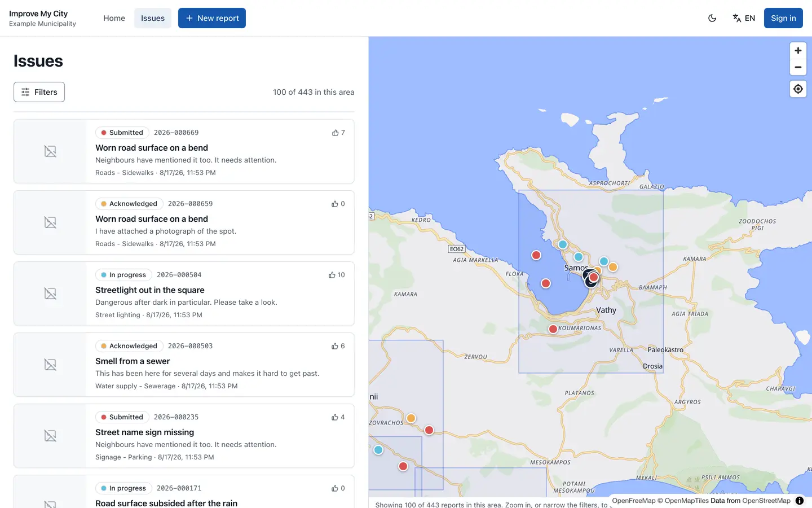
Task: Upvote the issue 2026-000659
Action: click(x=338, y=204)
